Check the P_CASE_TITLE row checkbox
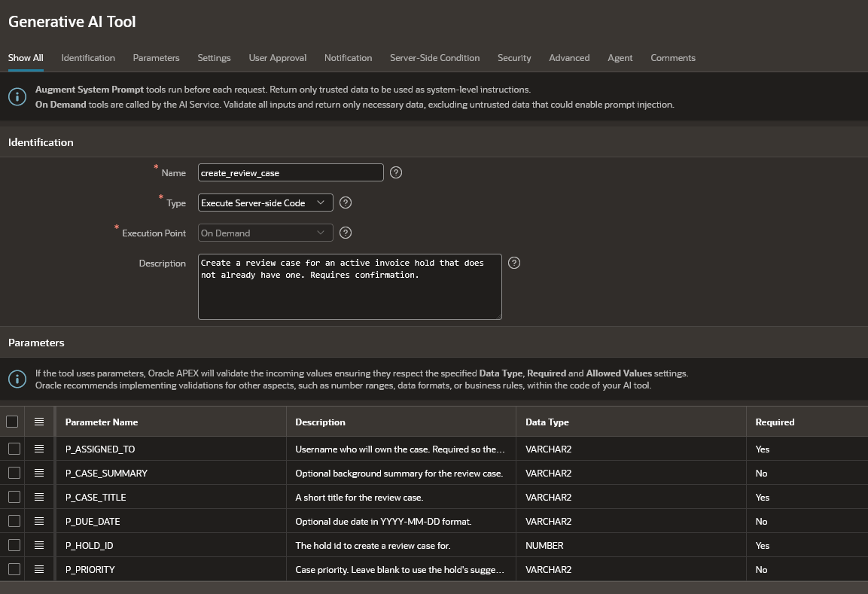This screenshot has height=594, width=868. tap(14, 497)
